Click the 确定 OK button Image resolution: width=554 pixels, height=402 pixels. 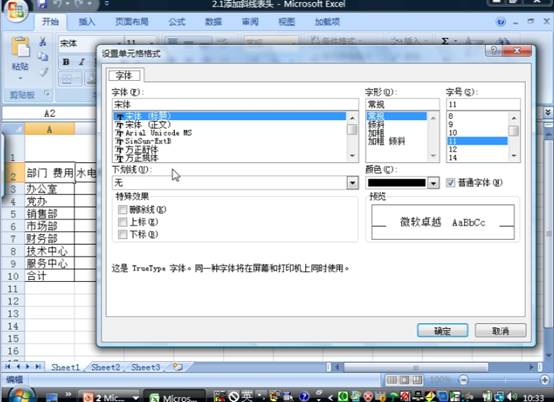pos(442,331)
